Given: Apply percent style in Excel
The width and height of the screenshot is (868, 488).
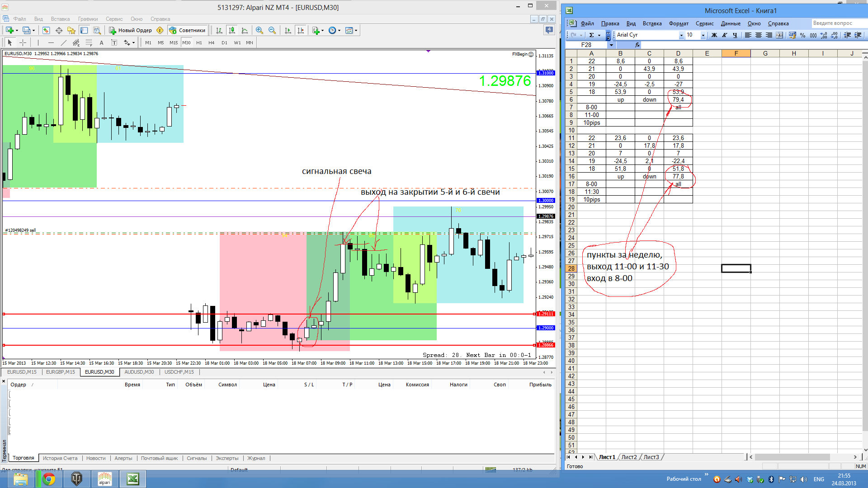Looking at the screenshot, I should click(x=803, y=35).
